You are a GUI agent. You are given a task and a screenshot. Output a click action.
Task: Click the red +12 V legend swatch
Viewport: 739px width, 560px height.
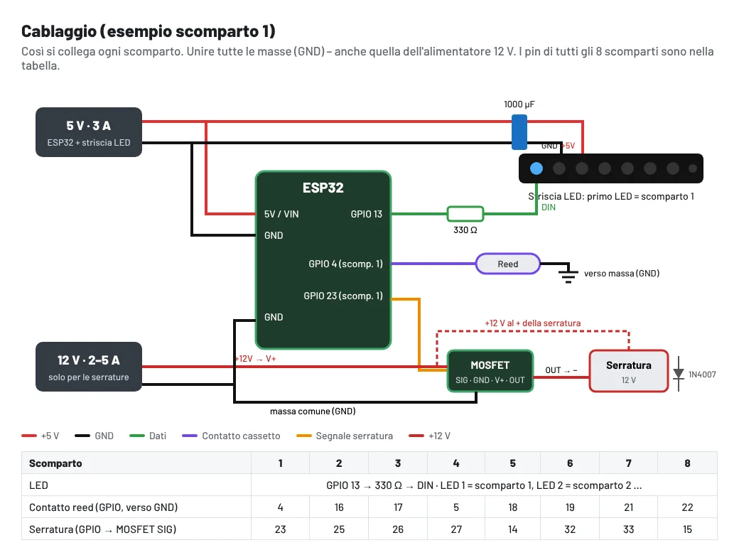[x=416, y=436]
